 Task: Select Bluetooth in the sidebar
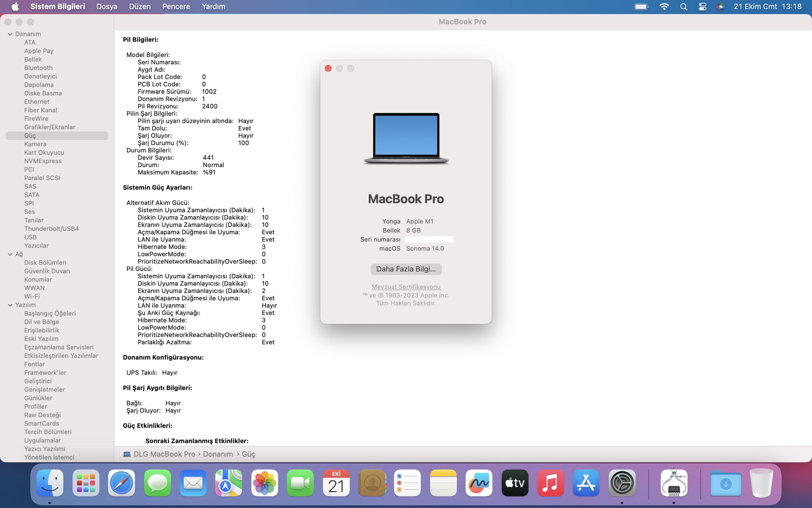[38, 68]
